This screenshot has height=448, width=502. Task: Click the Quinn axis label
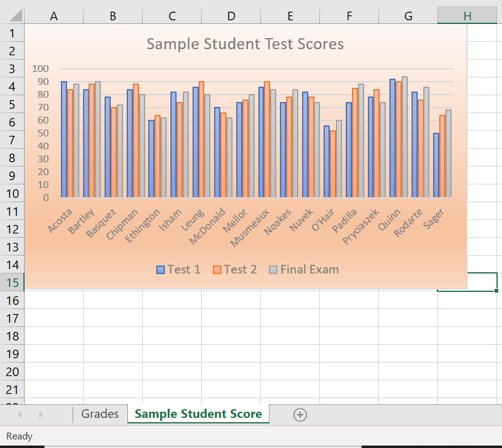[x=389, y=219]
